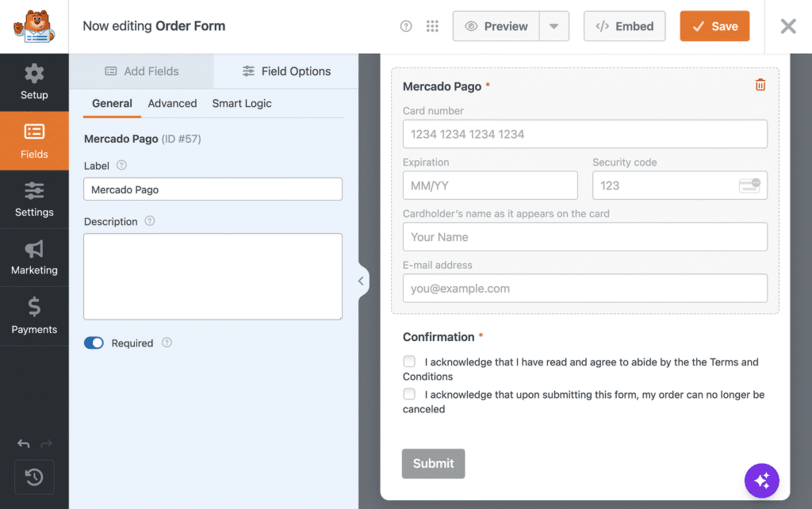Screen dimensions: 812x509
Task: Show help tooltip for Label
Action: point(121,165)
